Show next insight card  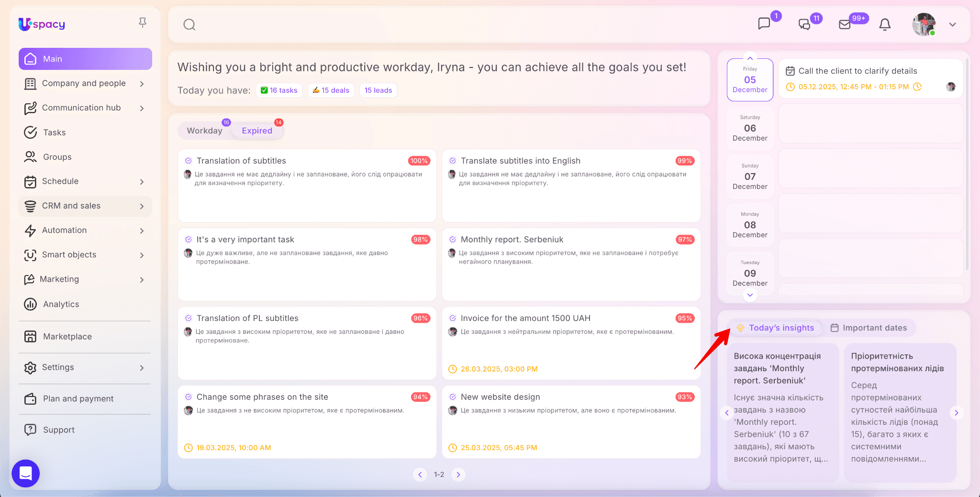pos(957,412)
